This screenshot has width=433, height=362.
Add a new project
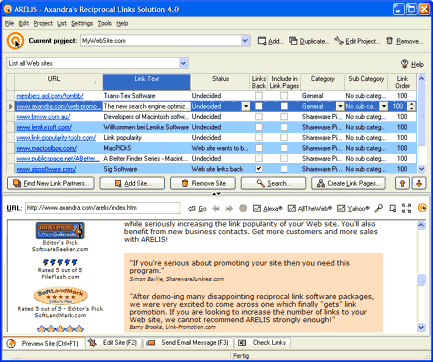coord(271,41)
